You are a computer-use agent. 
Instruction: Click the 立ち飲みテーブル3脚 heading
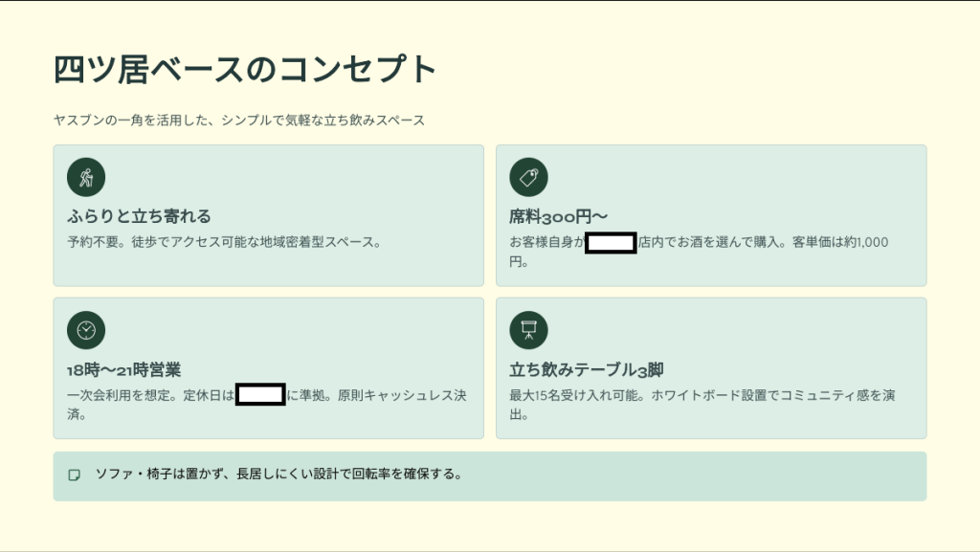coord(586,369)
